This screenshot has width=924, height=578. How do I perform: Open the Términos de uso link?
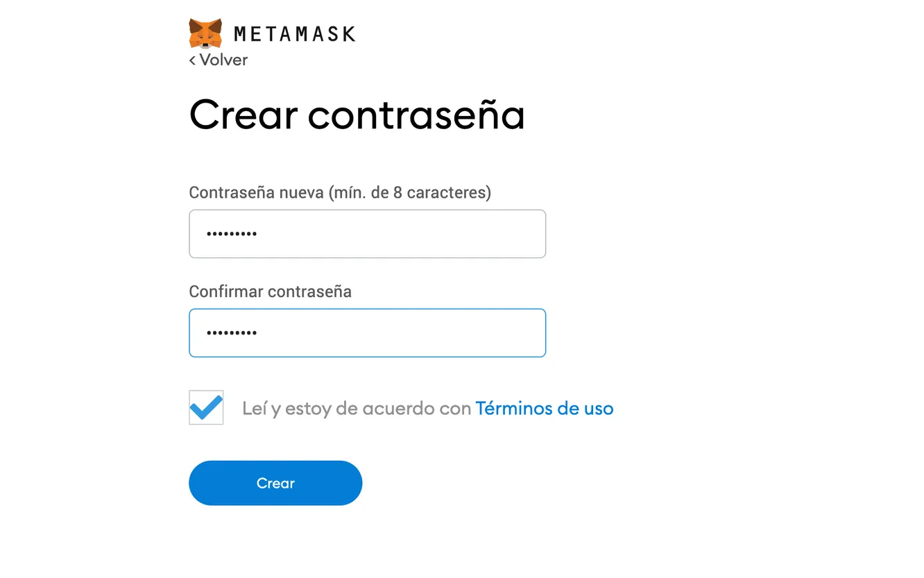(544, 408)
